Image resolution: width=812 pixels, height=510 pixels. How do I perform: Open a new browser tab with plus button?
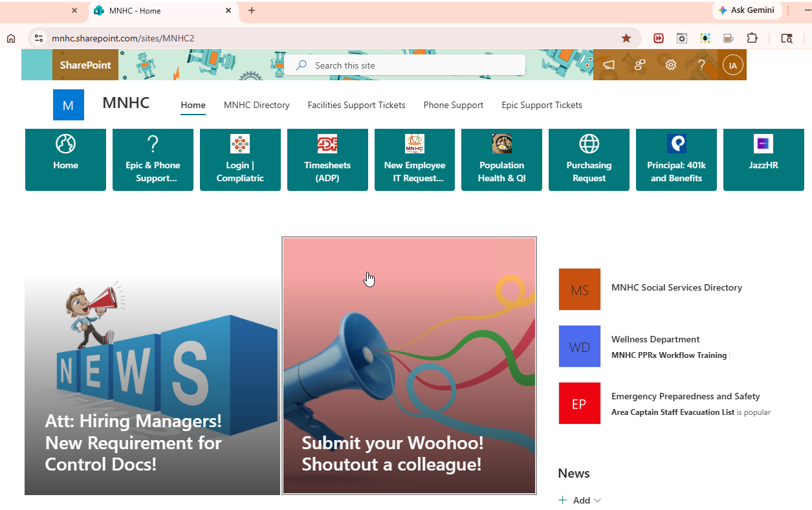[252, 10]
